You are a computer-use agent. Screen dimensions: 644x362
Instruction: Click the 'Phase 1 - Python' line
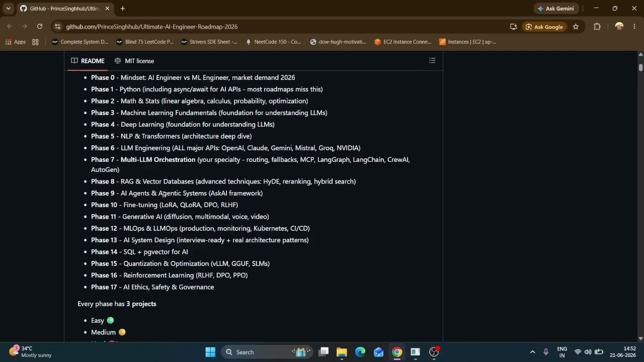tap(207, 89)
